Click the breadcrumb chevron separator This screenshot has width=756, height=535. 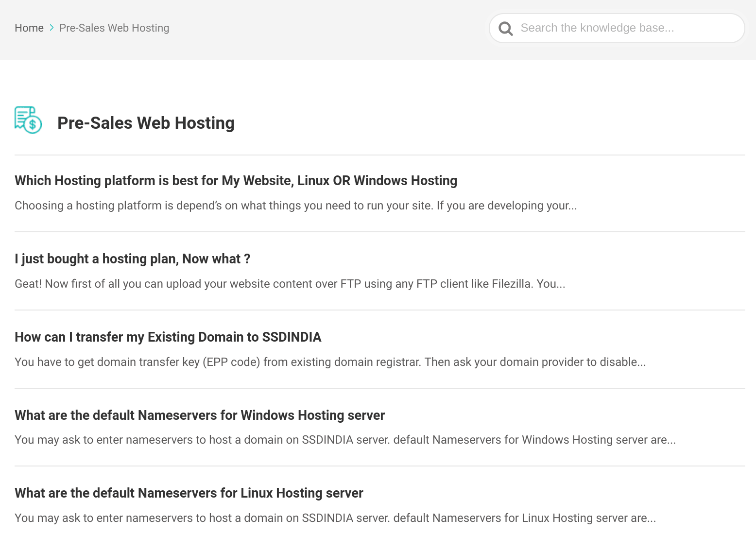[x=52, y=28]
